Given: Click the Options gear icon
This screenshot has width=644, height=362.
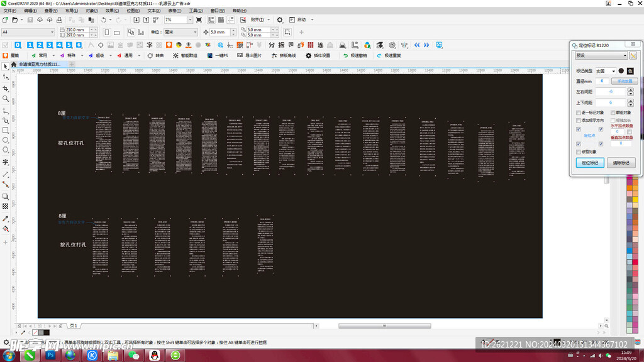Looking at the screenshot, I should tap(280, 20).
